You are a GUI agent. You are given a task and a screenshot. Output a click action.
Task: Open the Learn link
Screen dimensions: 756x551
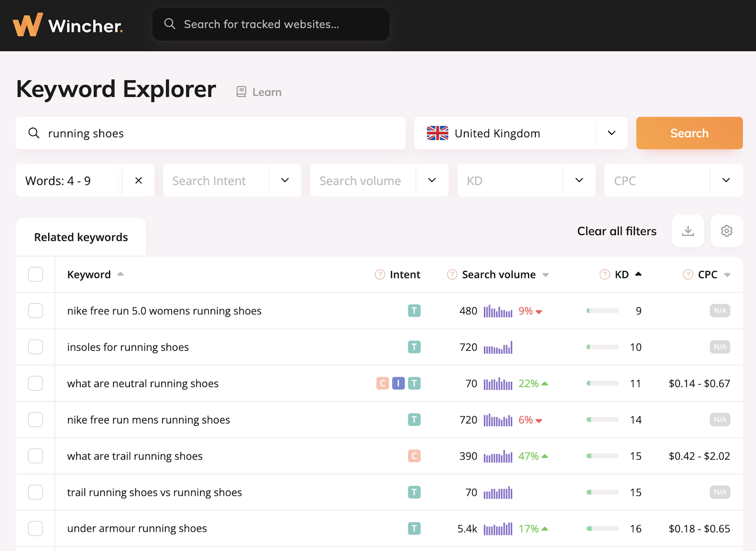pyautogui.click(x=259, y=92)
